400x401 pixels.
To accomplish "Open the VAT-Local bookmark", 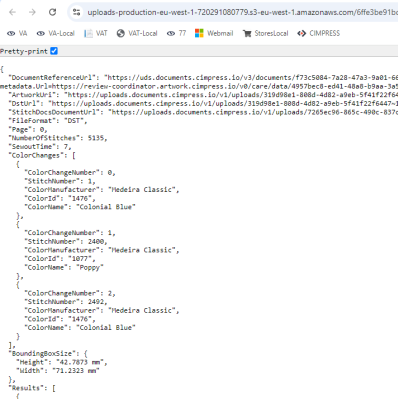I will click(x=137, y=33).
